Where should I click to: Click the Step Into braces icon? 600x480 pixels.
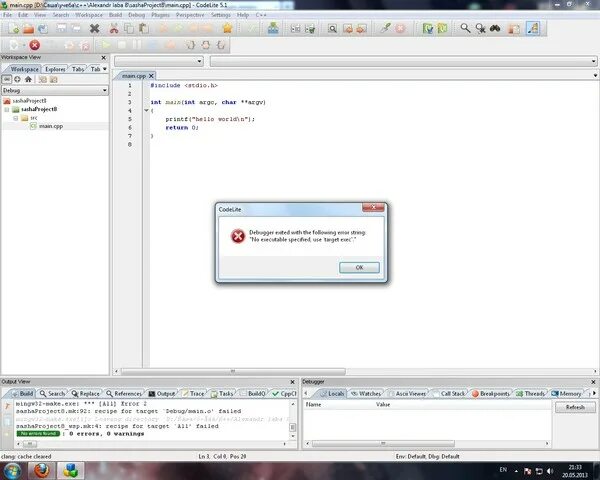point(191,45)
